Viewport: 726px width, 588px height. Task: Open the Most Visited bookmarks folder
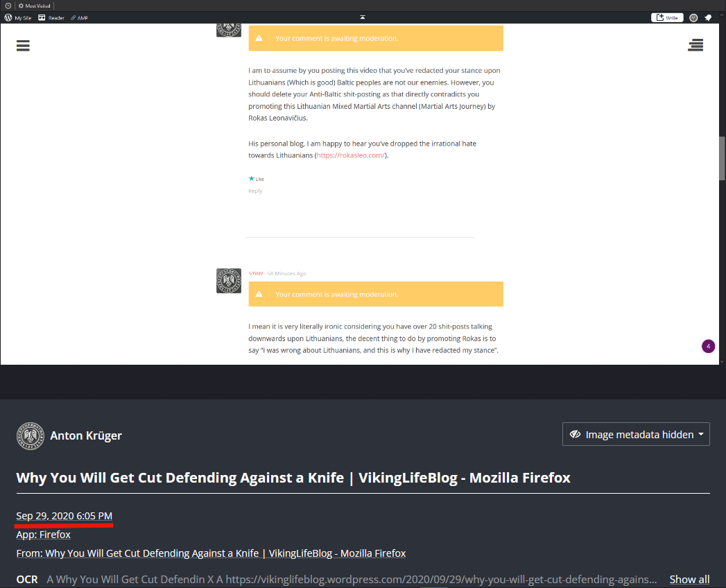(x=34, y=6)
